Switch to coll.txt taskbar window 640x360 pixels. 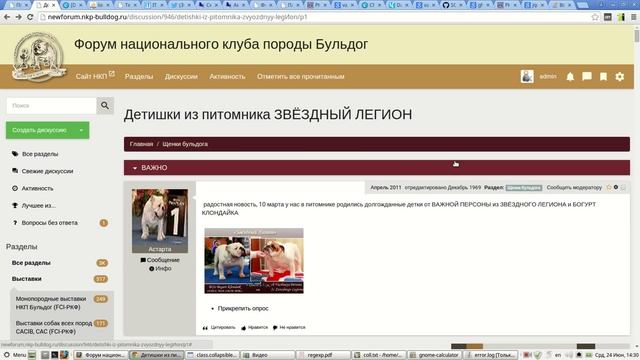pos(379,355)
